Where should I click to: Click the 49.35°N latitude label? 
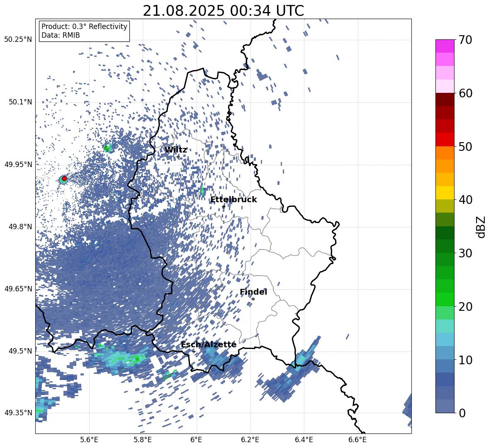pos(18,413)
